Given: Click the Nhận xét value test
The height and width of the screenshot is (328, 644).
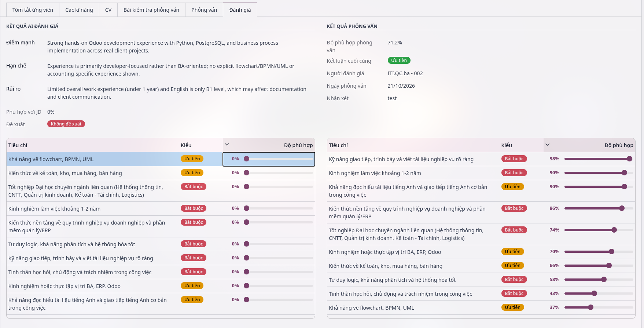Looking at the screenshot, I should [392, 98].
